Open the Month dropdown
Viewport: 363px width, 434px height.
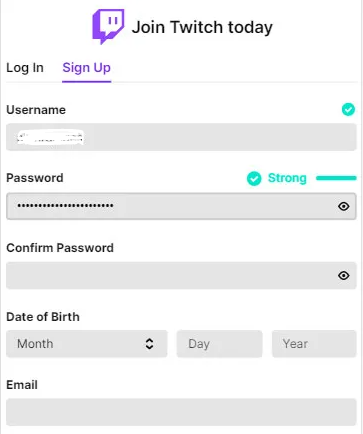coord(87,344)
